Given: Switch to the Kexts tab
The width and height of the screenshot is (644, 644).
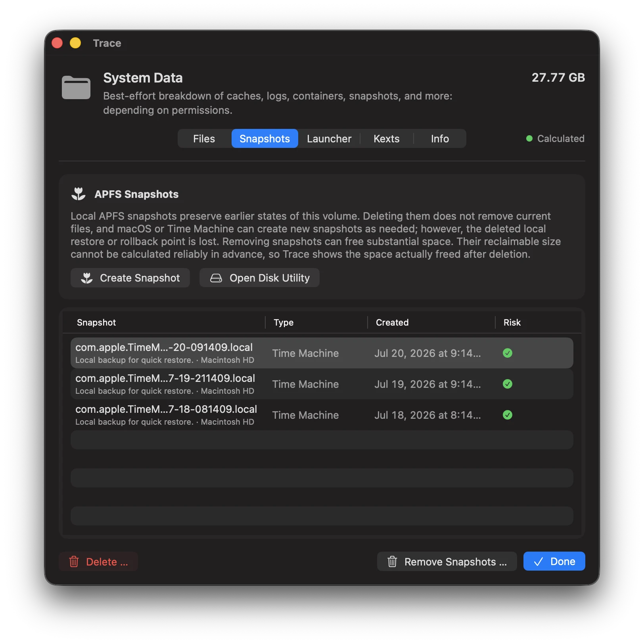Looking at the screenshot, I should coord(387,138).
